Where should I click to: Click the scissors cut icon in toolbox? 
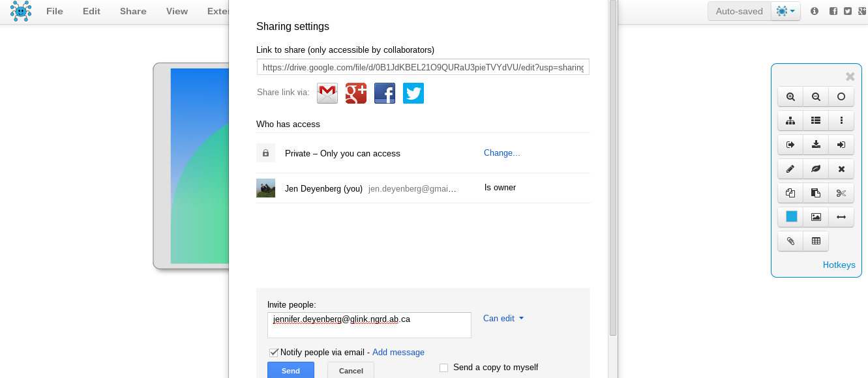pos(841,193)
